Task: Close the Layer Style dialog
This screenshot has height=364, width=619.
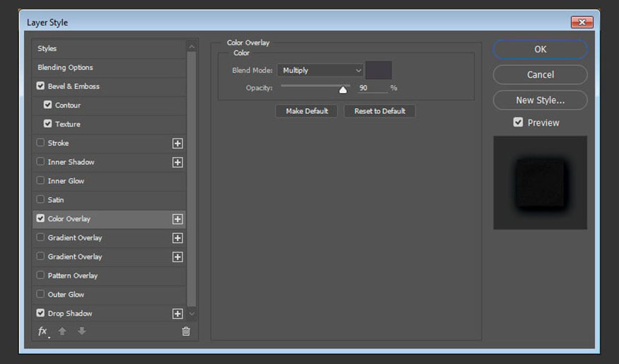Action: pos(582,23)
